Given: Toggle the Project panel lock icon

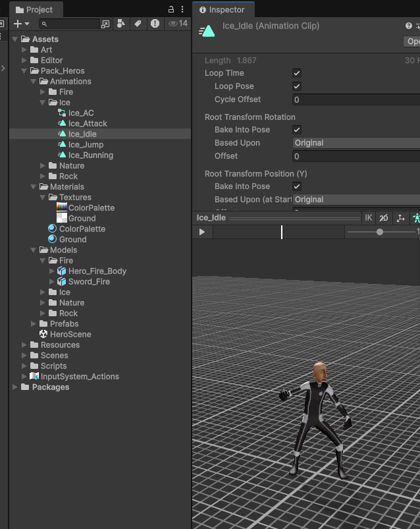Looking at the screenshot, I should (x=171, y=9).
